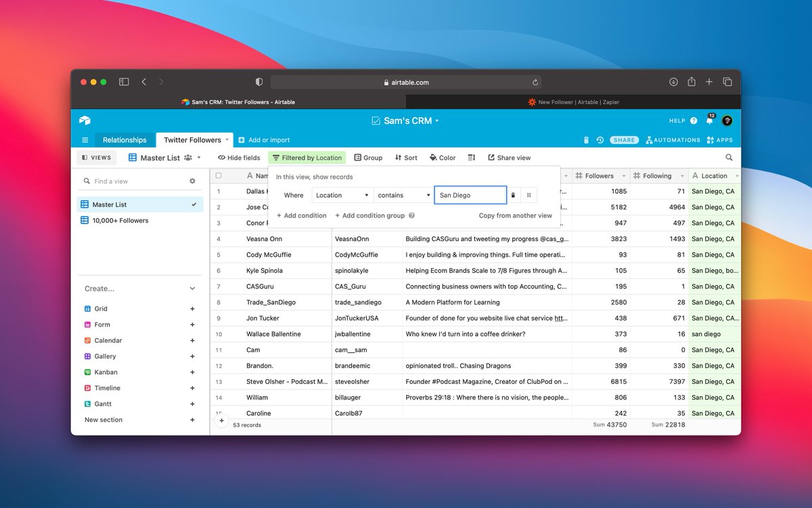The width and height of the screenshot is (812, 508).
Task: Open the tables list hamburger menu
Action: pyautogui.click(x=85, y=140)
